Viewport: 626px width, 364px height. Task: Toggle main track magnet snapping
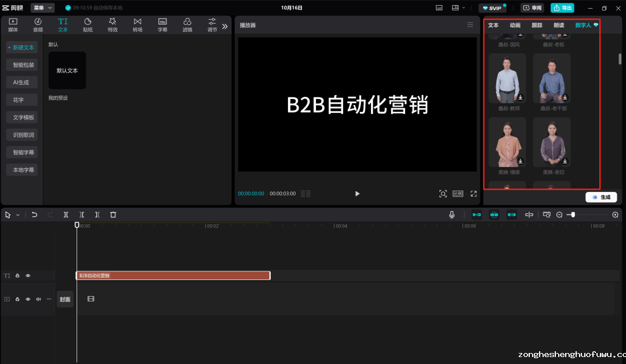coord(476,214)
